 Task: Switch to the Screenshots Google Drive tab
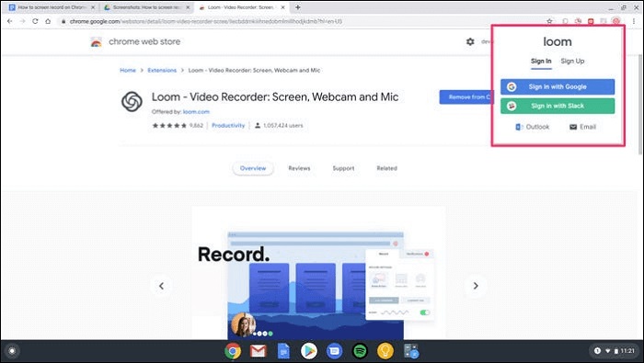(146, 7)
